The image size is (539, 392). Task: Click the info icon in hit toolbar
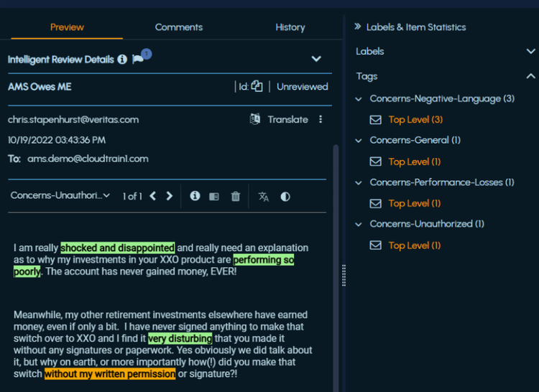(x=195, y=196)
